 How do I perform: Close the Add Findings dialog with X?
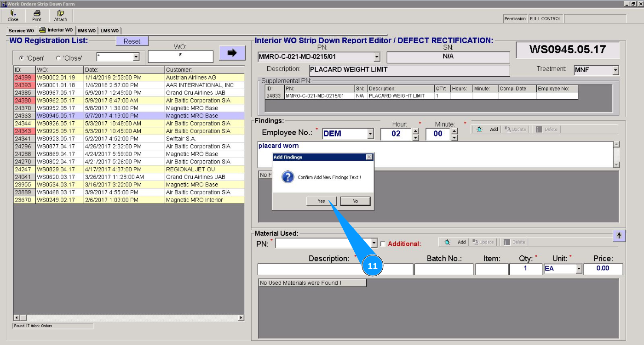pyautogui.click(x=369, y=157)
